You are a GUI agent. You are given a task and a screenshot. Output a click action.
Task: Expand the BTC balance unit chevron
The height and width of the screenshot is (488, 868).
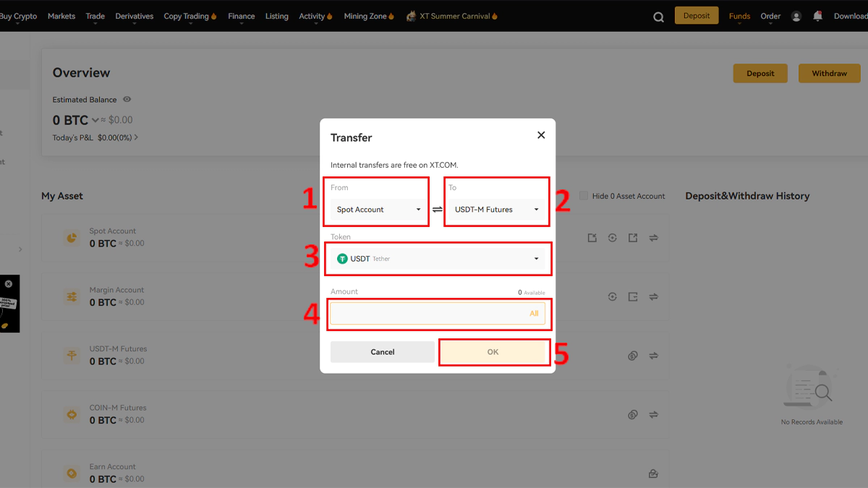(95, 121)
